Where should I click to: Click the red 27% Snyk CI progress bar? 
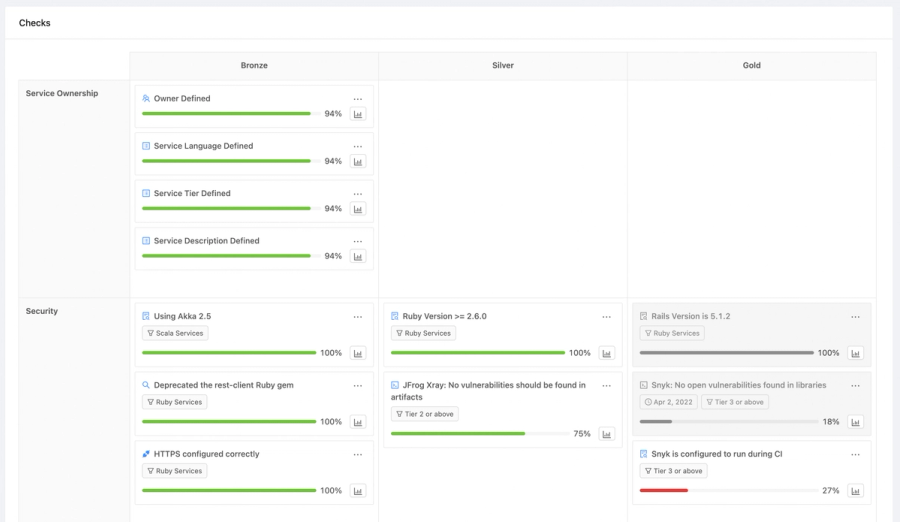point(729,490)
